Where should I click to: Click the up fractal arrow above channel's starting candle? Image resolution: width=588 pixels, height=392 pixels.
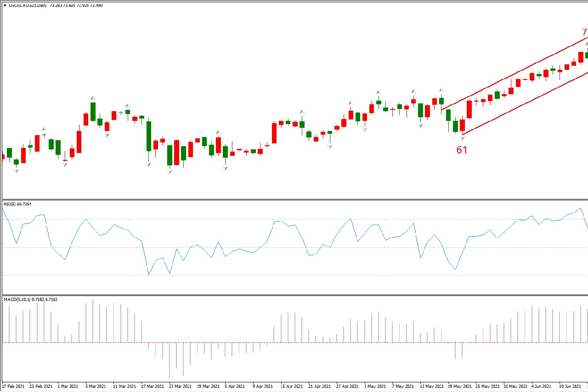tap(441, 90)
